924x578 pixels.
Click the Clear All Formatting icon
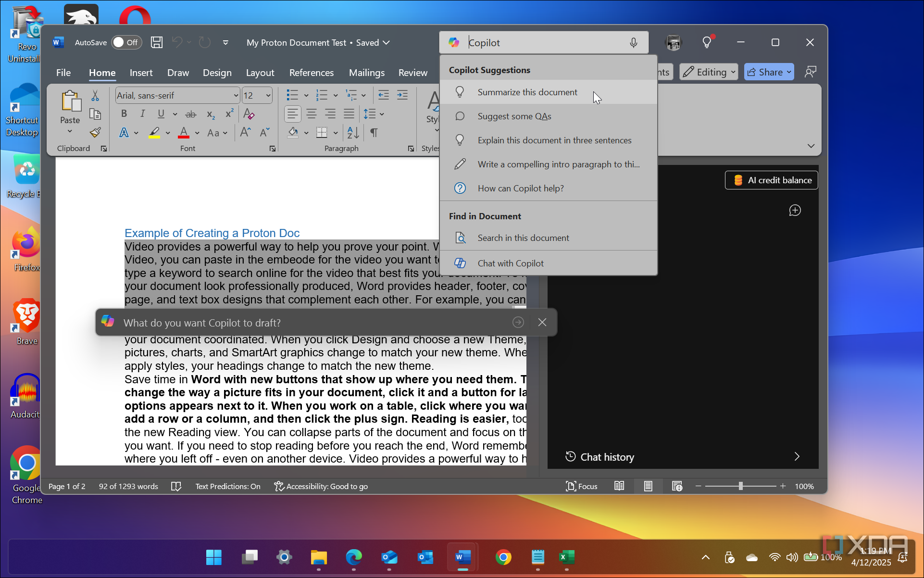[249, 114]
